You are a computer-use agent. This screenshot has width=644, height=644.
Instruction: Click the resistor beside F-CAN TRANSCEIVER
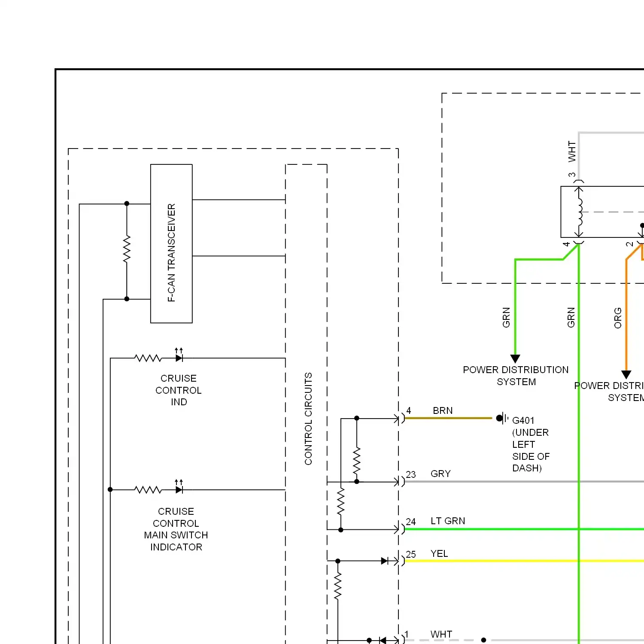pos(127,249)
